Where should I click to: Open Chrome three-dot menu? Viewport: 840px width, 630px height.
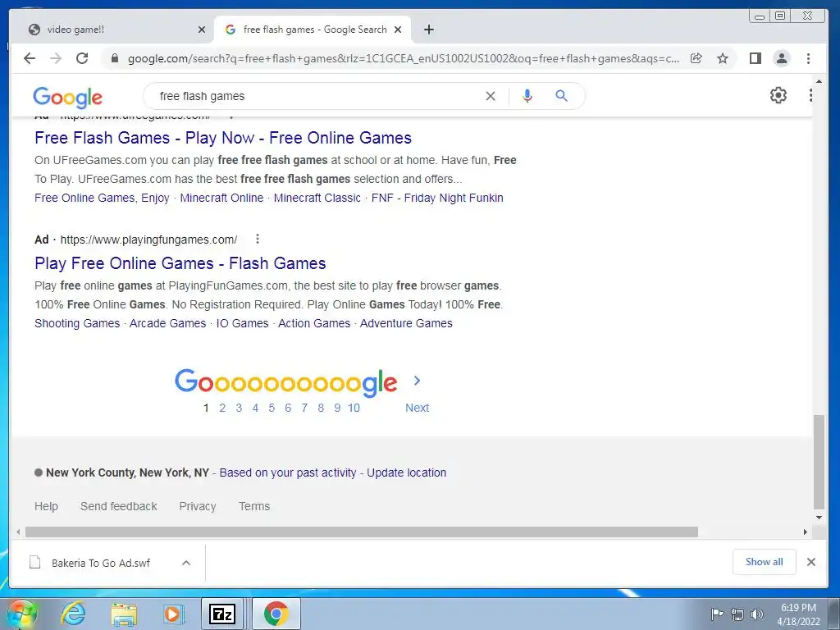pos(808,58)
